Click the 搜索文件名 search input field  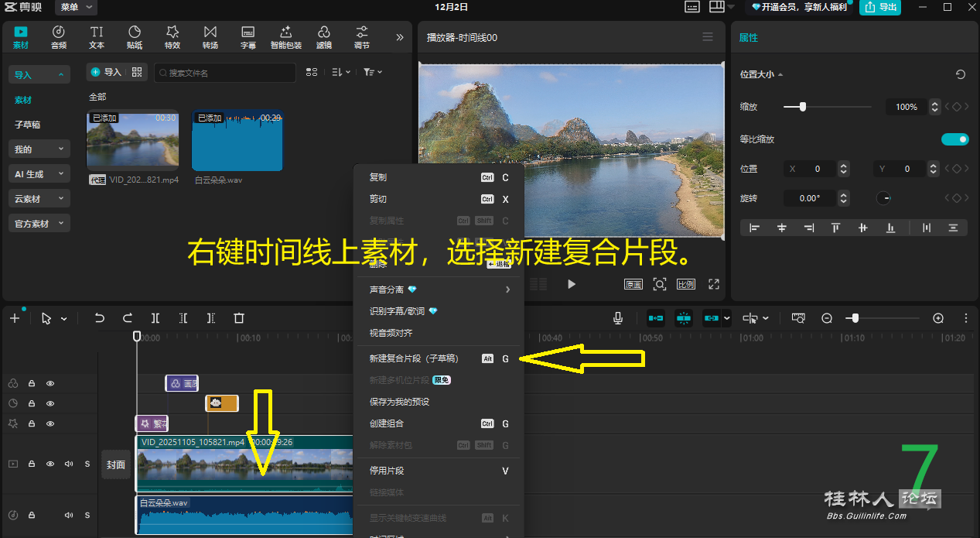225,73
